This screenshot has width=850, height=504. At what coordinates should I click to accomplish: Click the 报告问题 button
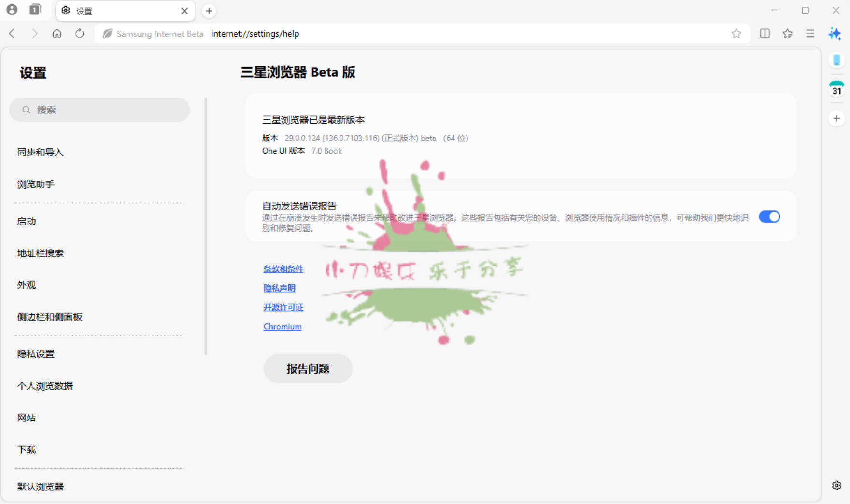click(308, 368)
